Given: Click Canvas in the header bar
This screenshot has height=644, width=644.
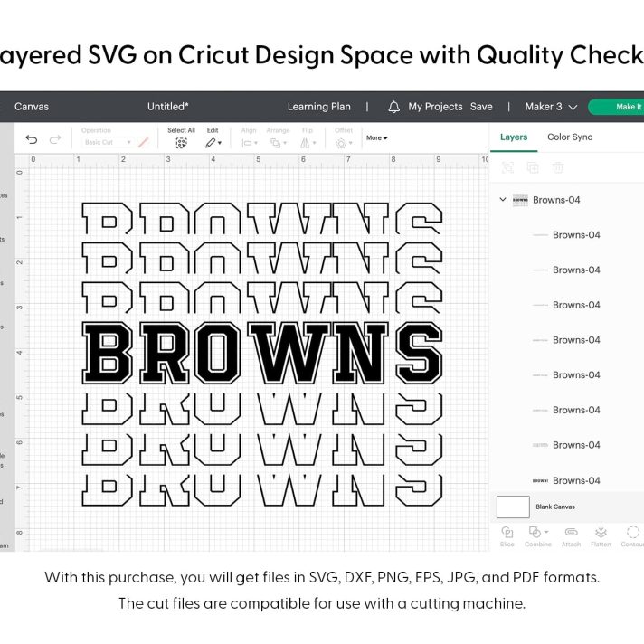Looking at the screenshot, I should (32, 107).
